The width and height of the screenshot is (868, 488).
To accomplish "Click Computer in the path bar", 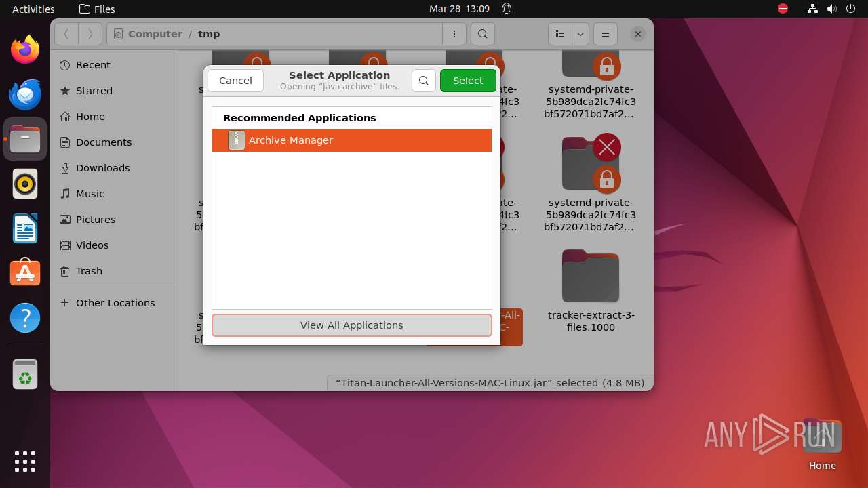I will coord(155,34).
